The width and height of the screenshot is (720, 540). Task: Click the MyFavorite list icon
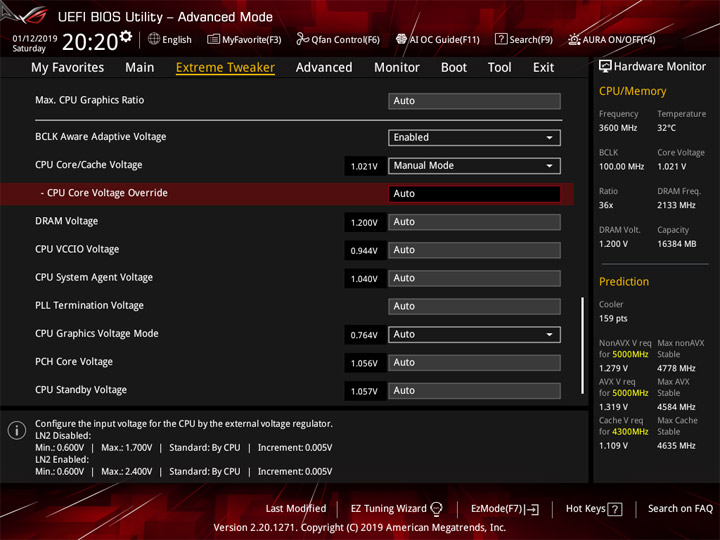coord(213,39)
